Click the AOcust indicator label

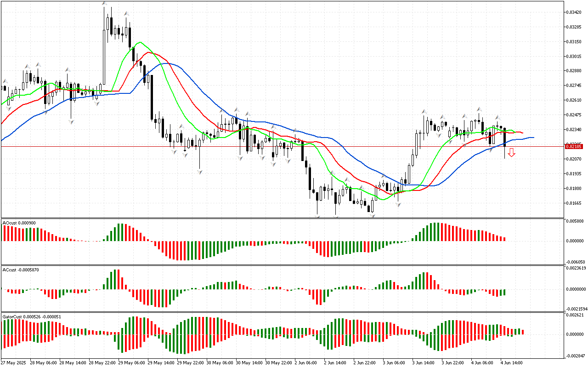[19, 223]
